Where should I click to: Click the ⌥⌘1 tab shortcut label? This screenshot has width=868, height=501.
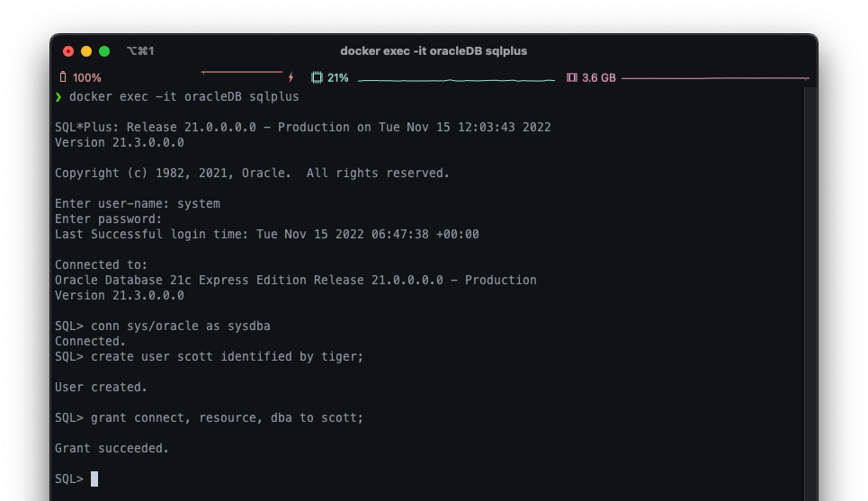click(140, 51)
